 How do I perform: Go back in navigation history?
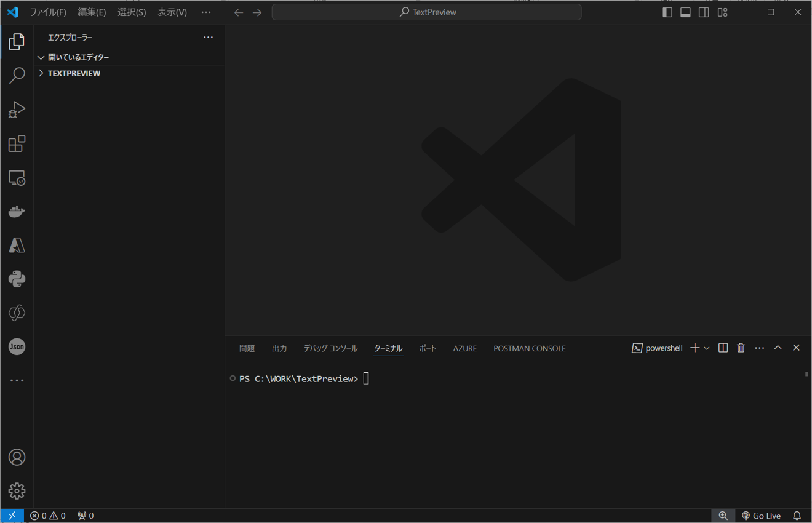(x=238, y=12)
